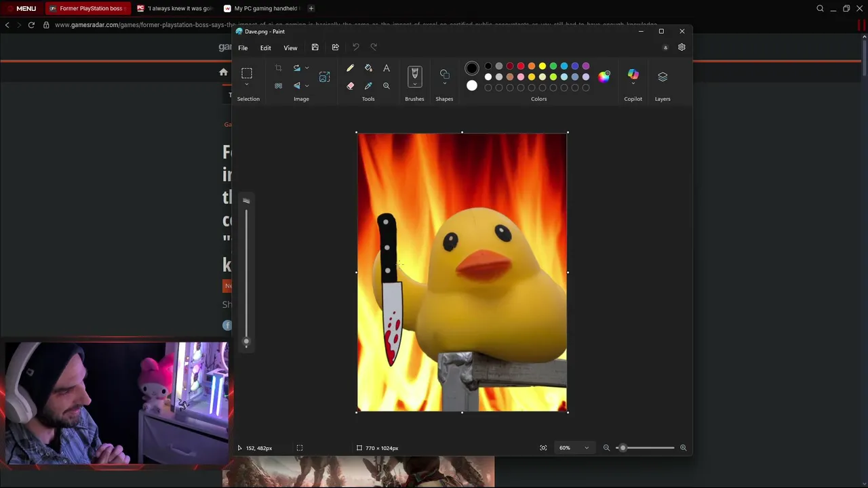Activate the Color 2 white circle
Screen dimensions: 868x488
point(472,85)
